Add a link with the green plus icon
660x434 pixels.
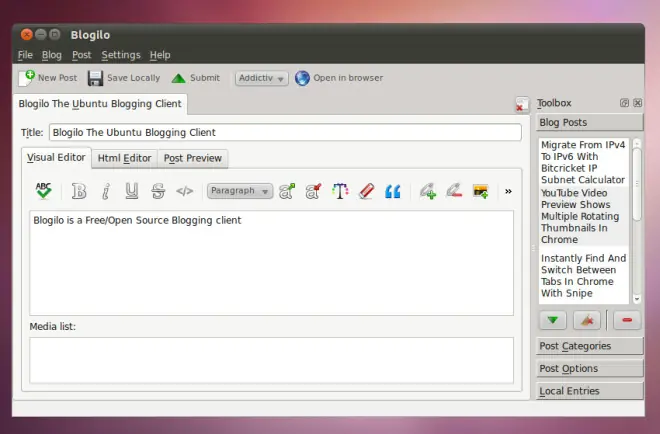(428, 191)
